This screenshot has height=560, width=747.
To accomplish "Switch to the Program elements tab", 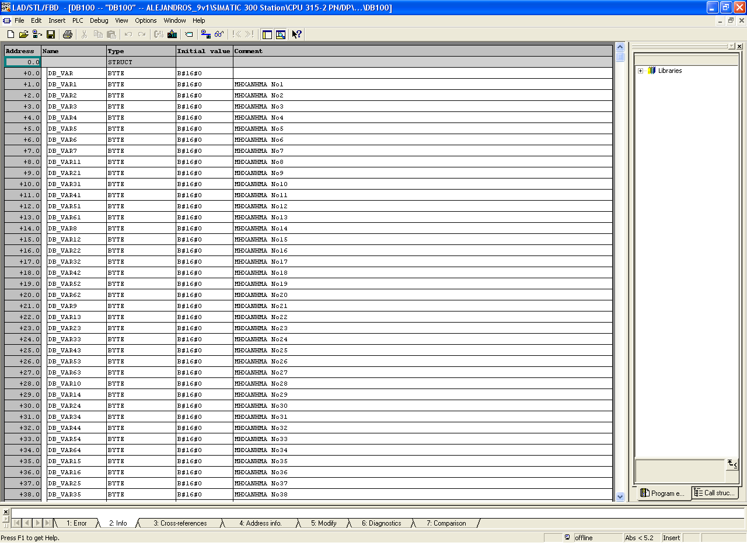I will [663, 493].
